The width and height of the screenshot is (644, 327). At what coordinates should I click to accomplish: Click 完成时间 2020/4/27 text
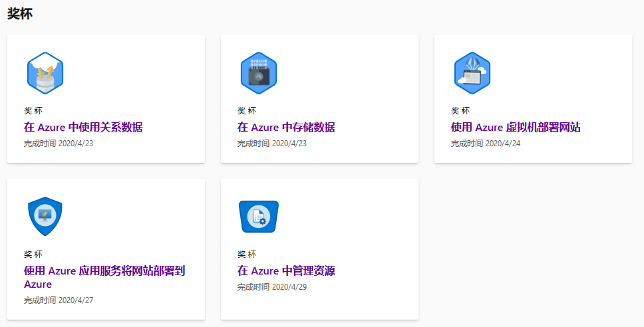coord(59,300)
